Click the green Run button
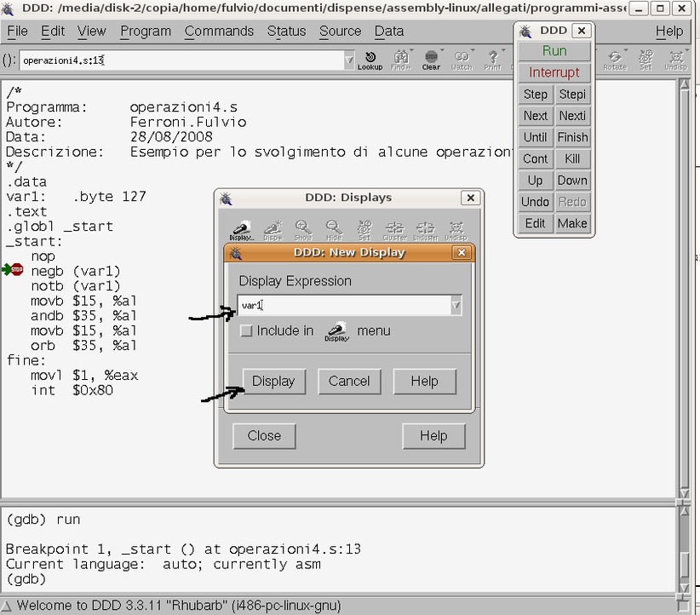Image resolution: width=700 pixels, height=615 pixels. pyautogui.click(x=554, y=51)
